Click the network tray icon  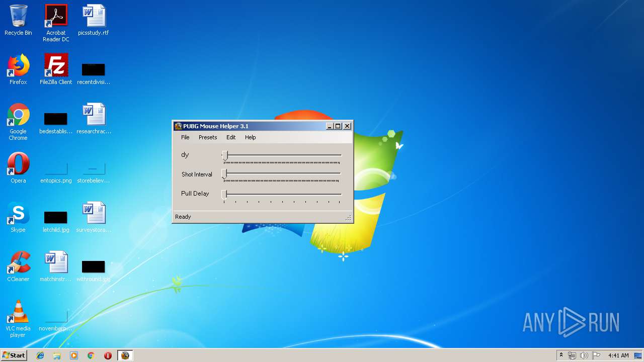coord(572,355)
